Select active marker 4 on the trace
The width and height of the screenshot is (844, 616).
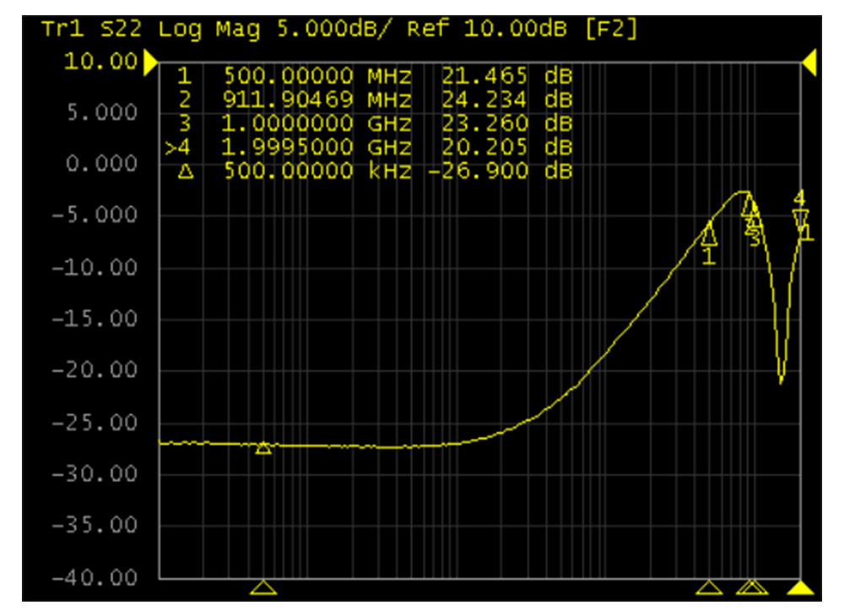coord(800,217)
